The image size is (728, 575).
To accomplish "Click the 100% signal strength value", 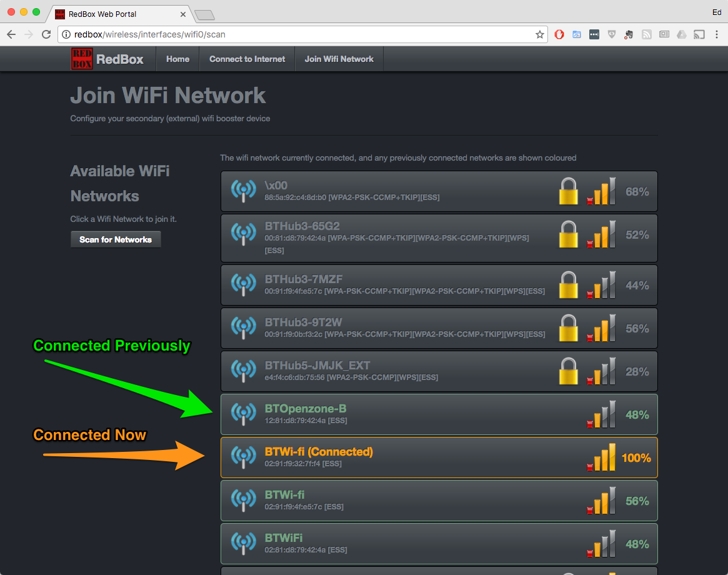I will click(x=636, y=458).
